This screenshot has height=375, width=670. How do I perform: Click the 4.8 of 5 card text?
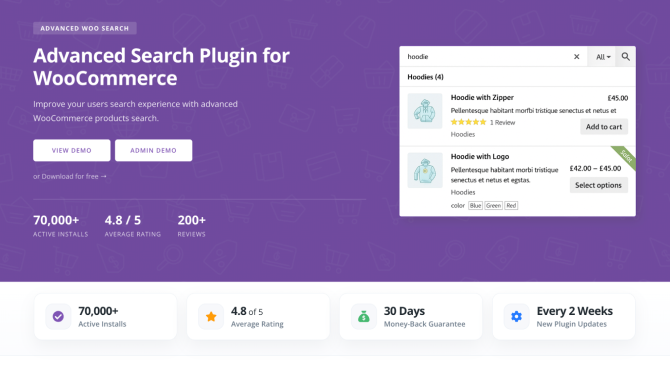(247, 311)
